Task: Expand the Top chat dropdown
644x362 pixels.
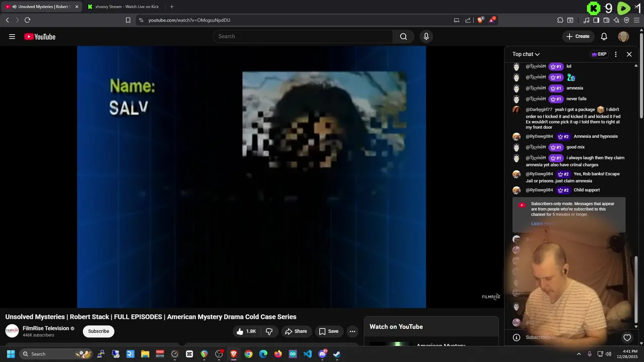Action: pos(526,54)
